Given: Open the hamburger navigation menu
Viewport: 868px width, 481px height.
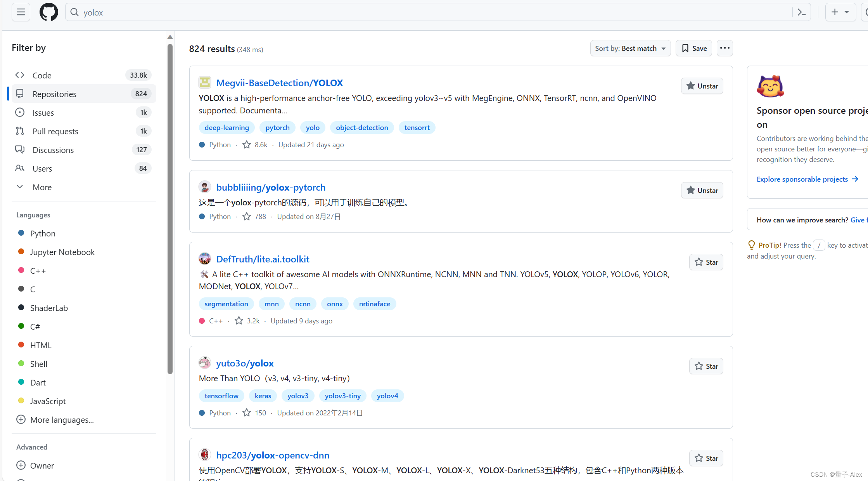Looking at the screenshot, I should pyautogui.click(x=21, y=12).
